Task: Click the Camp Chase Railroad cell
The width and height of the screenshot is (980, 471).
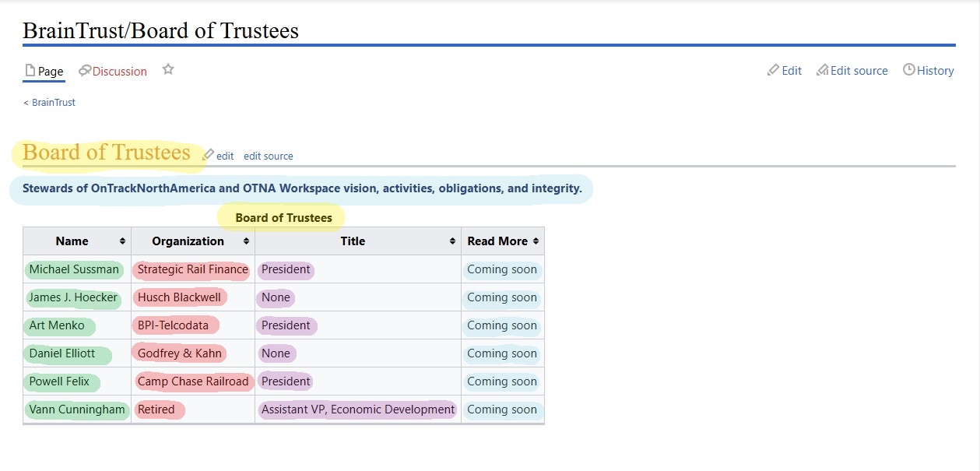Action: [192, 381]
